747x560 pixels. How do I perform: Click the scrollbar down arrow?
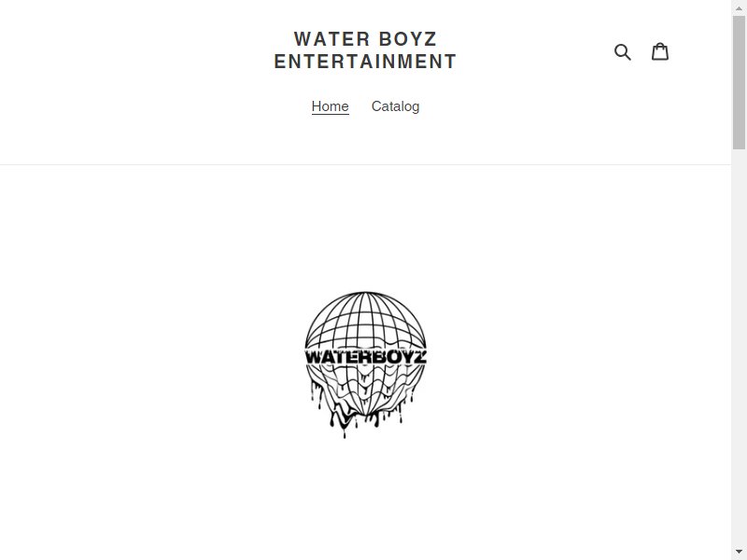pos(739,553)
